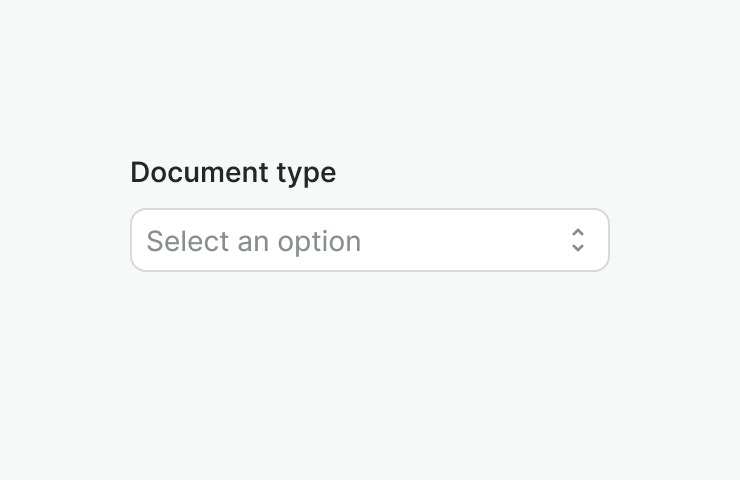Screen dimensions: 740x480
Task: Click the select field's empty middle area
Action: 460,240
